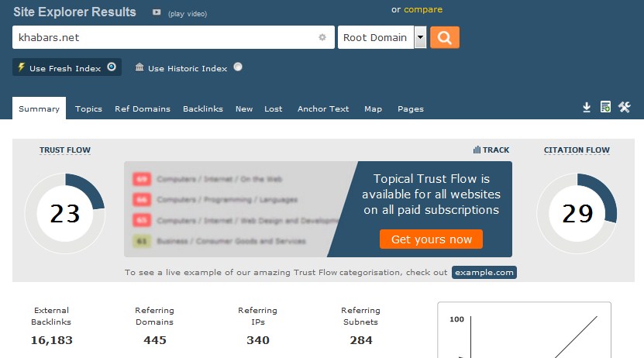Click the Site Explorer Results heading

(74, 12)
